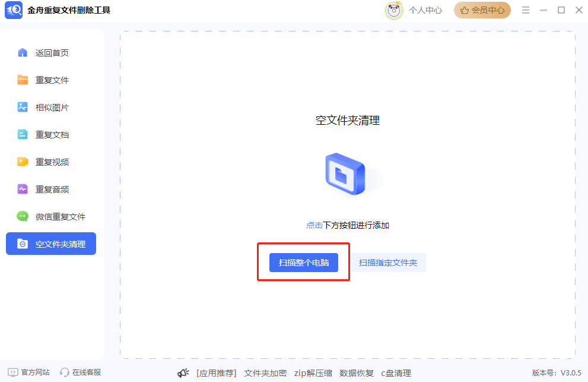Close the application window
This screenshot has height=382, width=588.
[579, 10]
